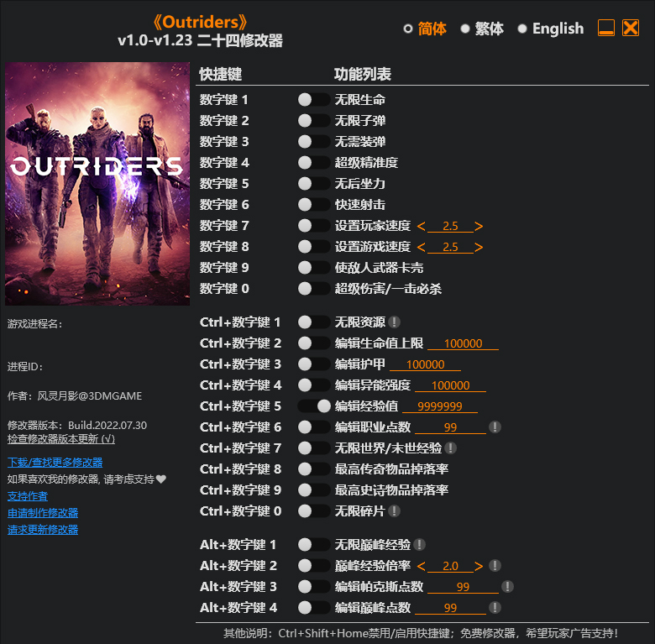The width and height of the screenshot is (655, 644).
Task: Enable 无限资源 toggle
Action: [x=314, y=322]
